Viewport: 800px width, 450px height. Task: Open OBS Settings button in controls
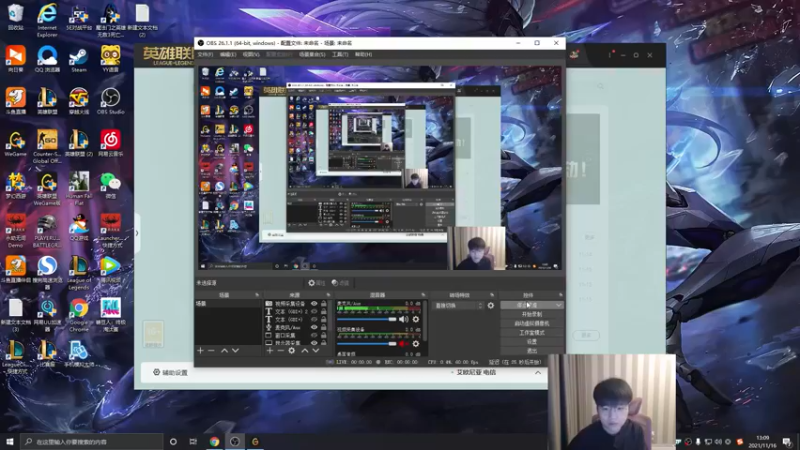(532, 342)
